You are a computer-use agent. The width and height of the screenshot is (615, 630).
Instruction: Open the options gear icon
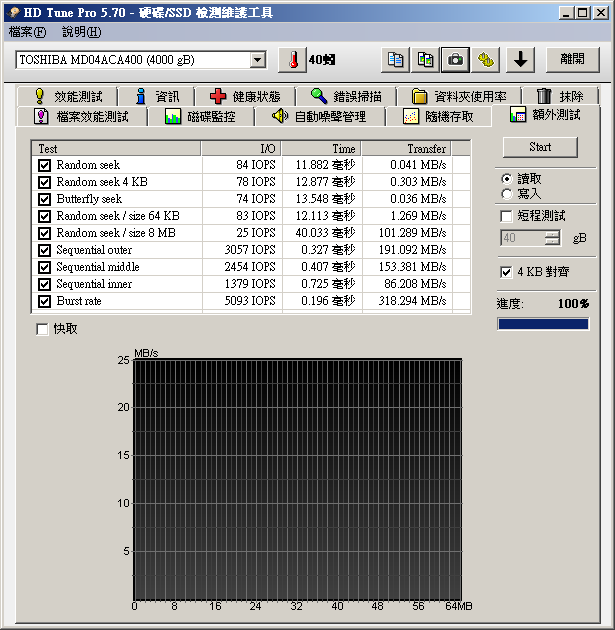pos(485,60)
